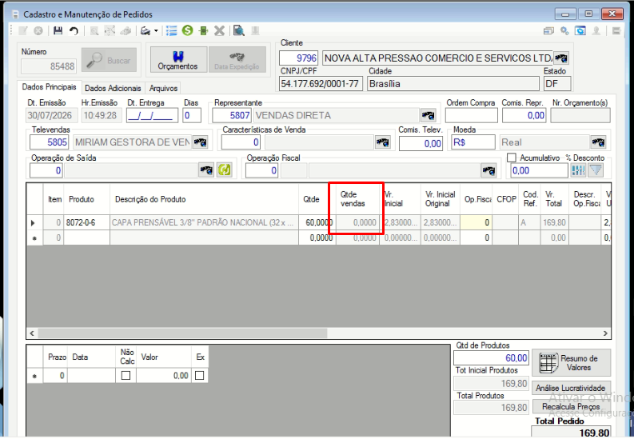Click Operação Fiscal lookup binoculars button
Screen dimensions: 634x439
click(x=488, y=171)
